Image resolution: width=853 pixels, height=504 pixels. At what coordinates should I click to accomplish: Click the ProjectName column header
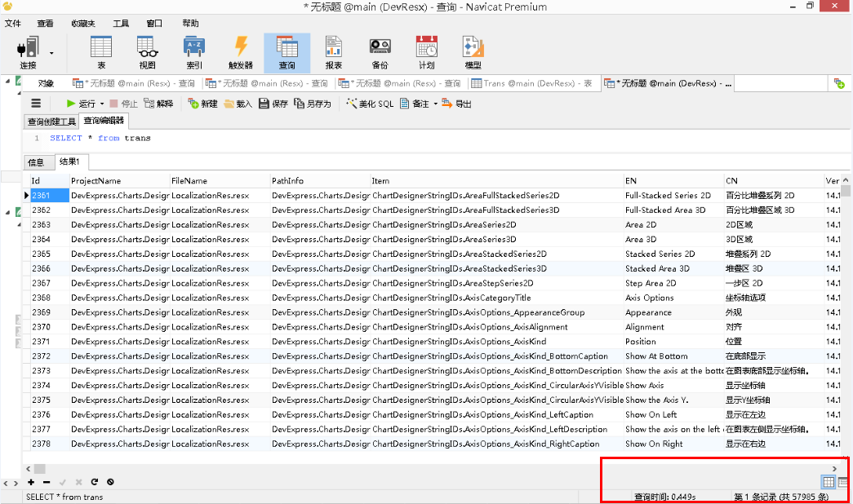pyautogui.click(x=120, y=180)
